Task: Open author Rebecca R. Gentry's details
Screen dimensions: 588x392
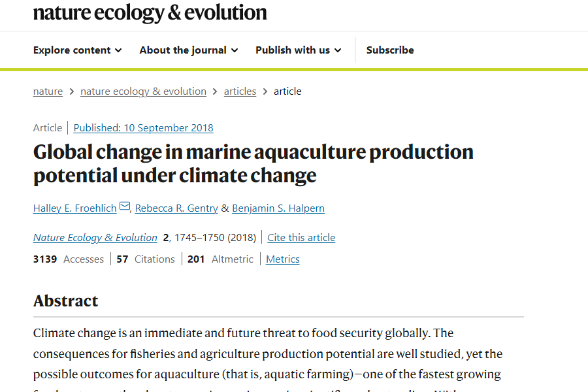Action: (176, 208)
